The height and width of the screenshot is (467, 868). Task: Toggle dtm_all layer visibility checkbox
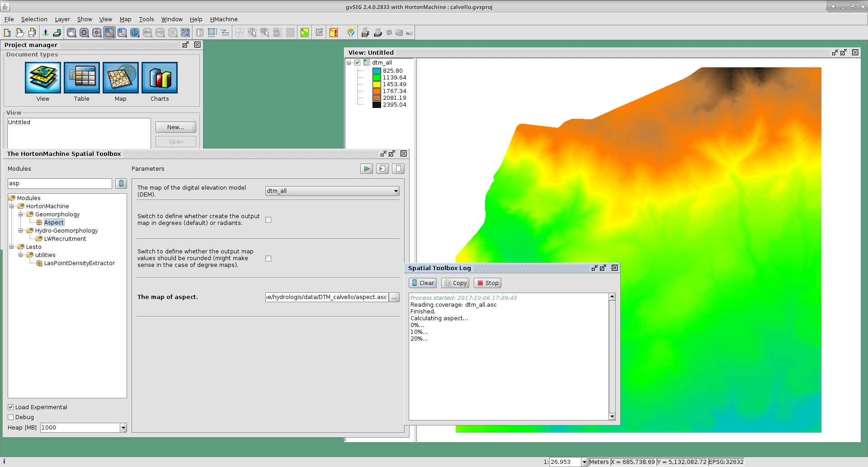point(358,63)
